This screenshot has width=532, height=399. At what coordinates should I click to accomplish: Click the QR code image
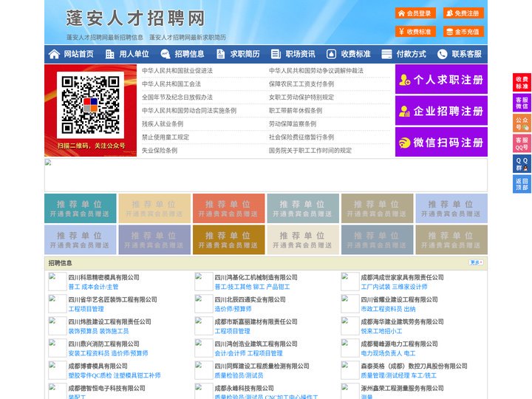click(90, 104)
